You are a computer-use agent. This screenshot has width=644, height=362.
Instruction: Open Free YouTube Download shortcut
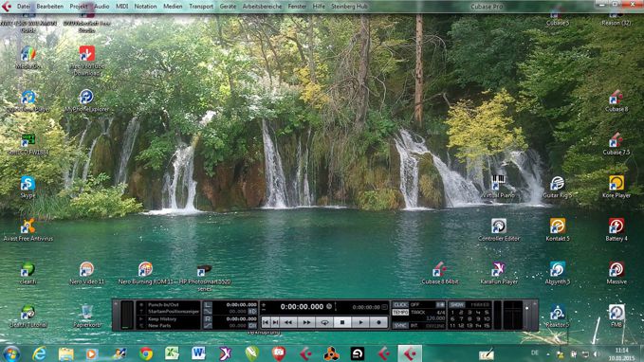pyautogui.click(x=86, y=61)
